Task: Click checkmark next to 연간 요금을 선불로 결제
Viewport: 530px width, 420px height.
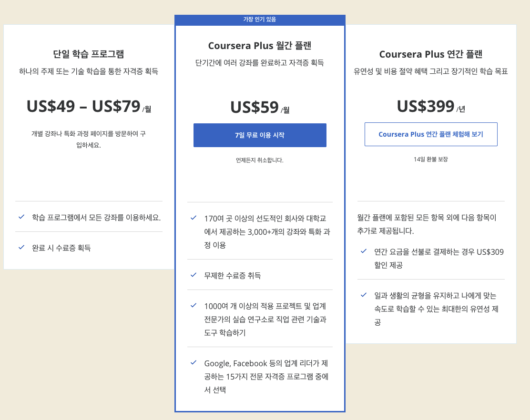Action: [x=364, y=251]
